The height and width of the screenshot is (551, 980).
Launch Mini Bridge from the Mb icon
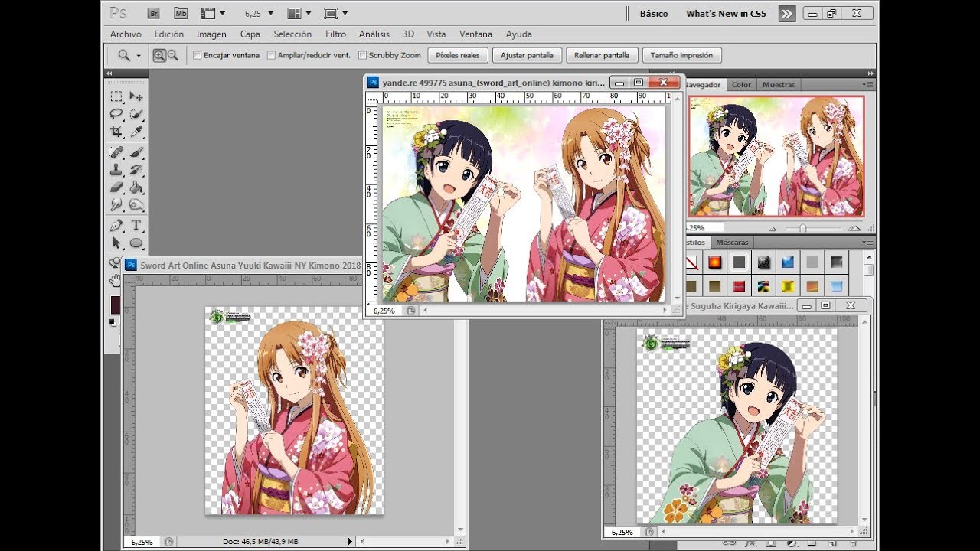(180, 13)
